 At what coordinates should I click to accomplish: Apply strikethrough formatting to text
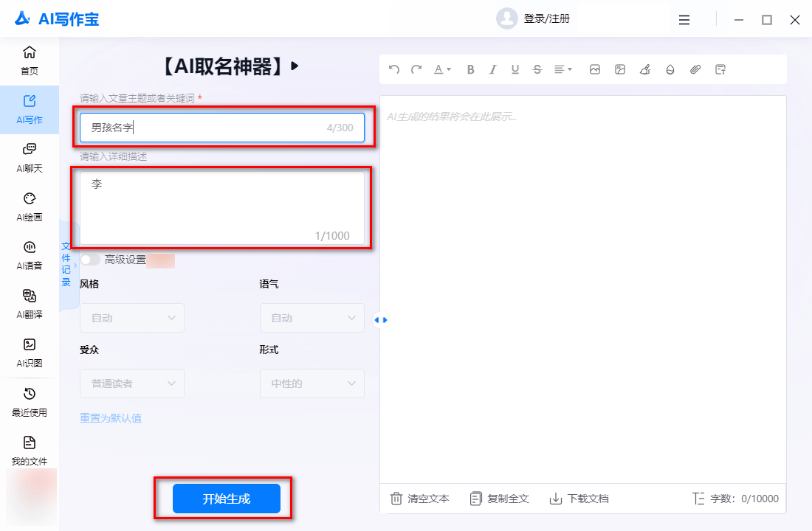[x=537, y=69]
